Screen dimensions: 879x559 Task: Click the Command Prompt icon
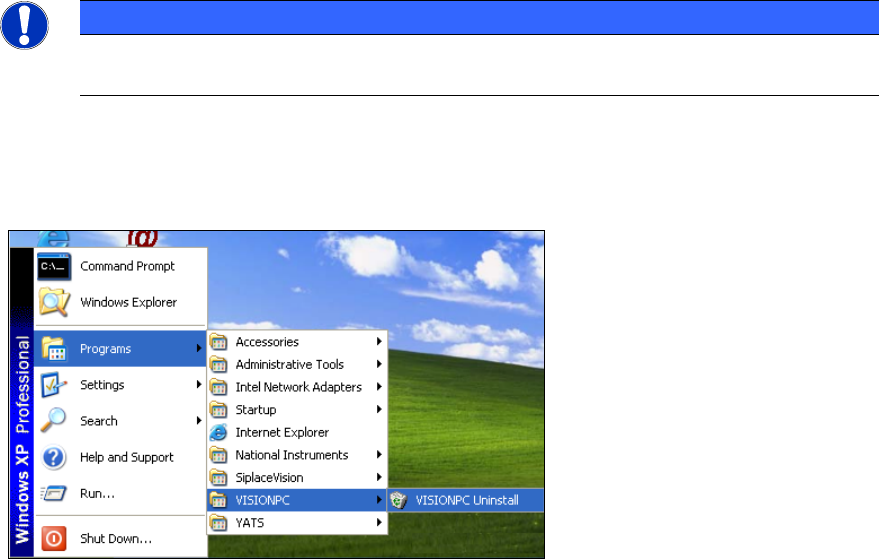click(x=54, y=266)
